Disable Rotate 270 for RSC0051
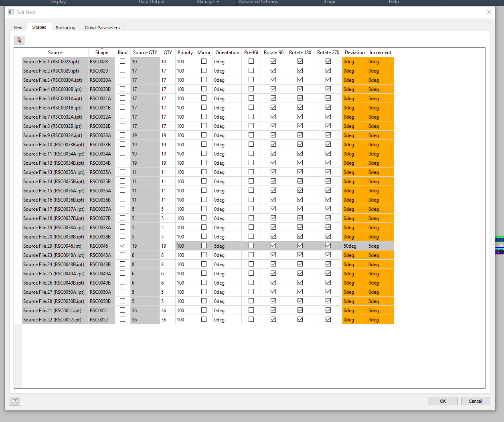 (328, 310)
